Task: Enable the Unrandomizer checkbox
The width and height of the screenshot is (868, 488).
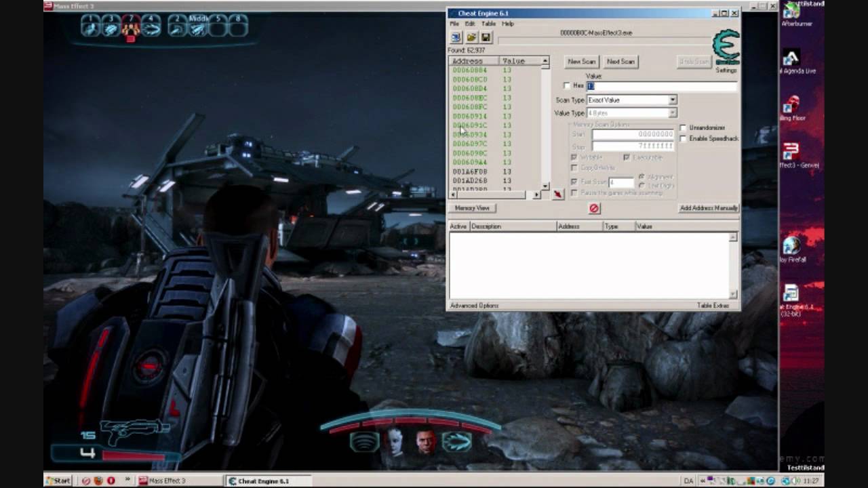Action: tap(683, 127)
